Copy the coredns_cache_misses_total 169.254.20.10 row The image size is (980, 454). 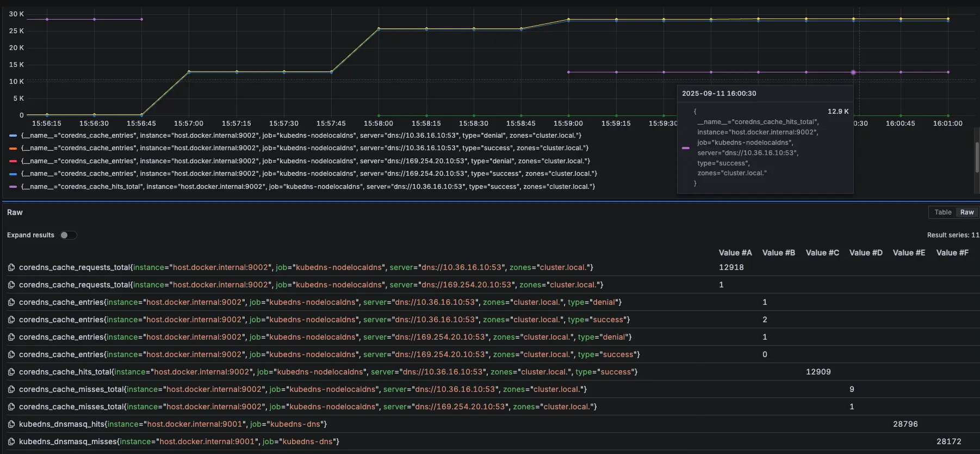(x=11, y=407)
